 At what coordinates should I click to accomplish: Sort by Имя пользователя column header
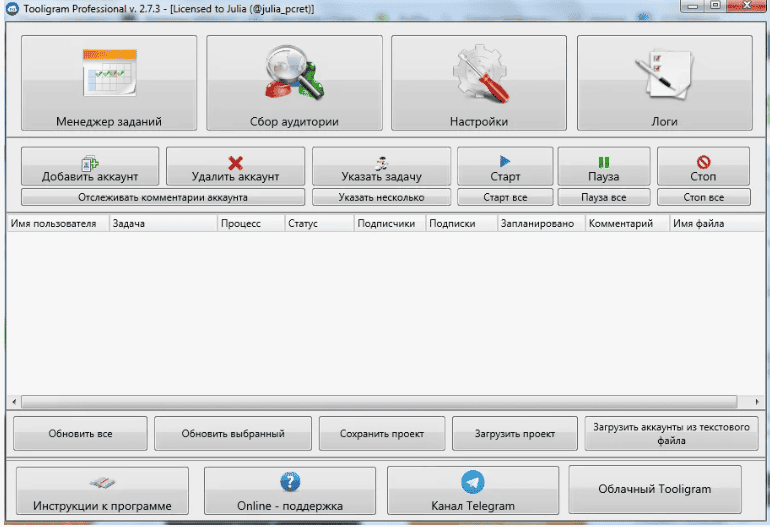tap(58, 223)
